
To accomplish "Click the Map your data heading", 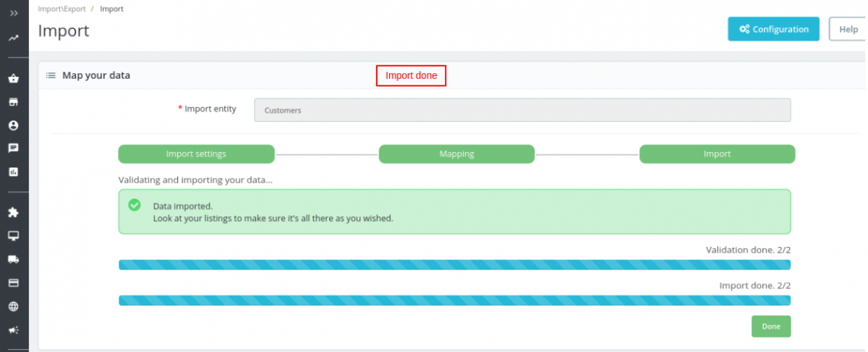I will [96, 75].
